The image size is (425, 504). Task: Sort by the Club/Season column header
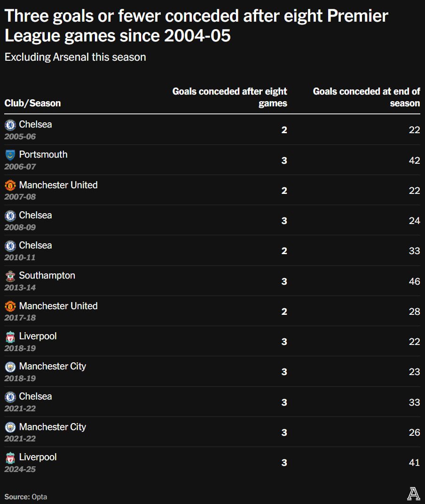(32, 103)
